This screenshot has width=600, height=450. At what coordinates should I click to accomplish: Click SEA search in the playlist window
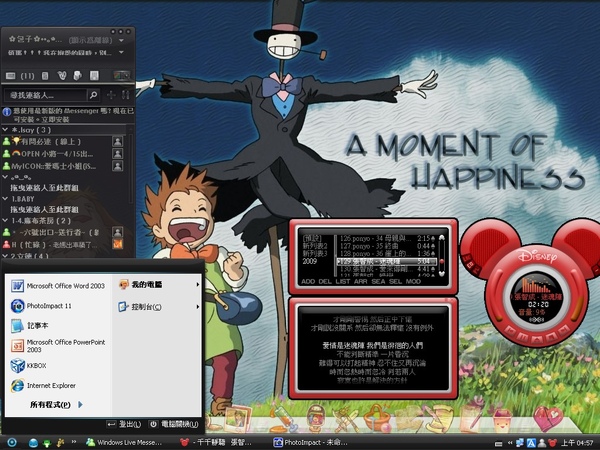pos(378,281)
